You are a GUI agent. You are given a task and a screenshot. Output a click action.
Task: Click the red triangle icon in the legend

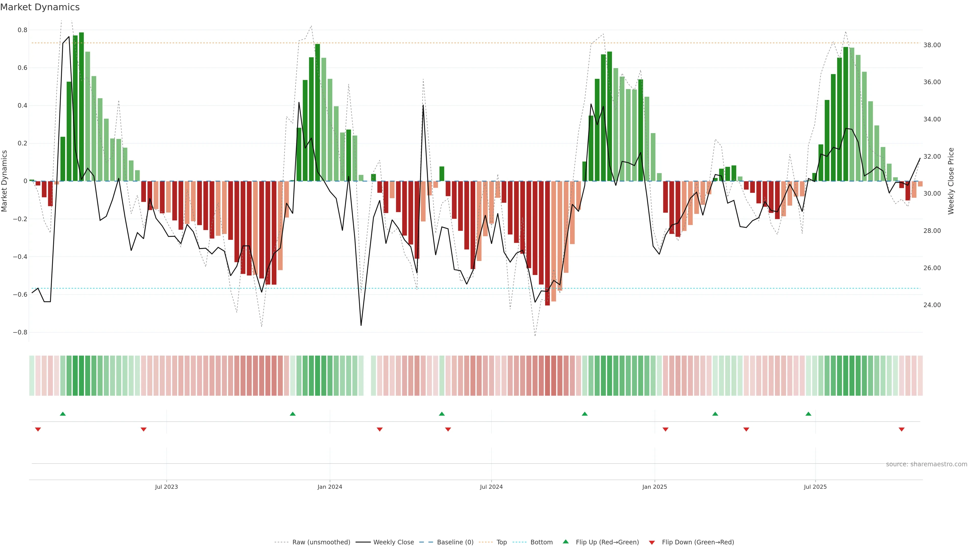652,543
